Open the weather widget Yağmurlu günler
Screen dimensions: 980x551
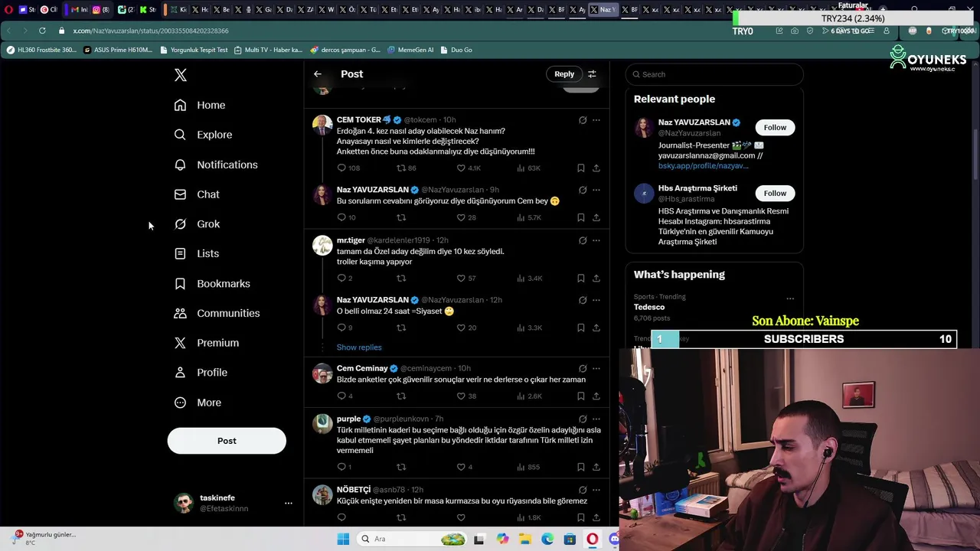[44, 539]
